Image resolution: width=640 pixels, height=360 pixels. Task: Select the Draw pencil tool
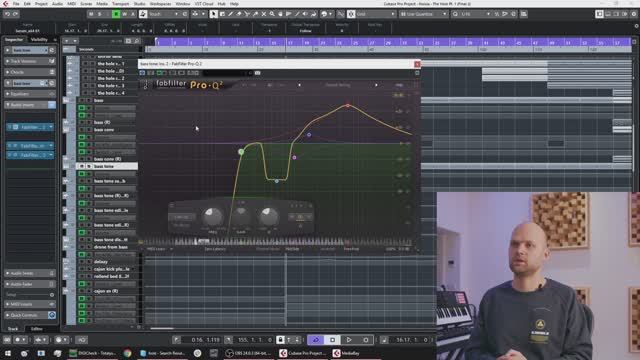[230, 14]
